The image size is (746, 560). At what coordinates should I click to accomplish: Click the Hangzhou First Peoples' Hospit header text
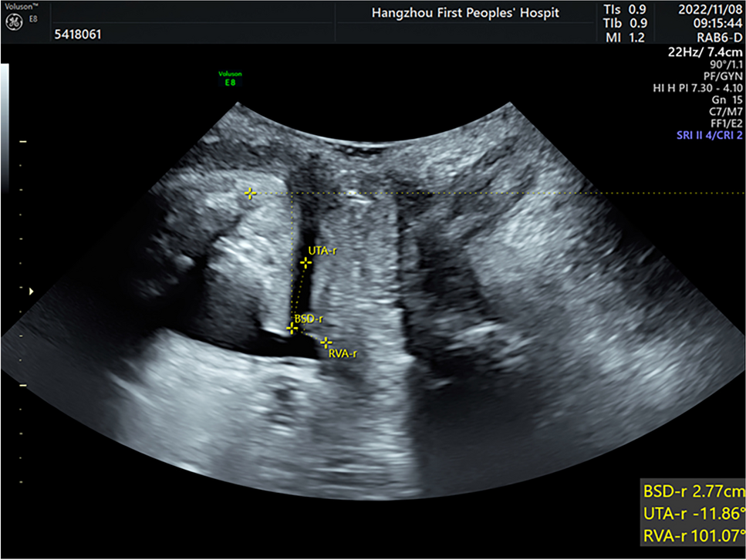click(465, 13)
